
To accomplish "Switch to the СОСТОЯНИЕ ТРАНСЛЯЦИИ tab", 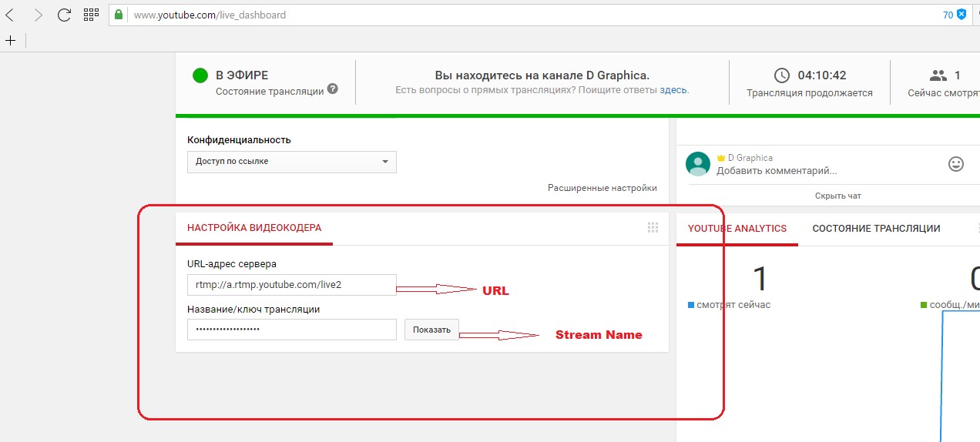I will 876,229.
